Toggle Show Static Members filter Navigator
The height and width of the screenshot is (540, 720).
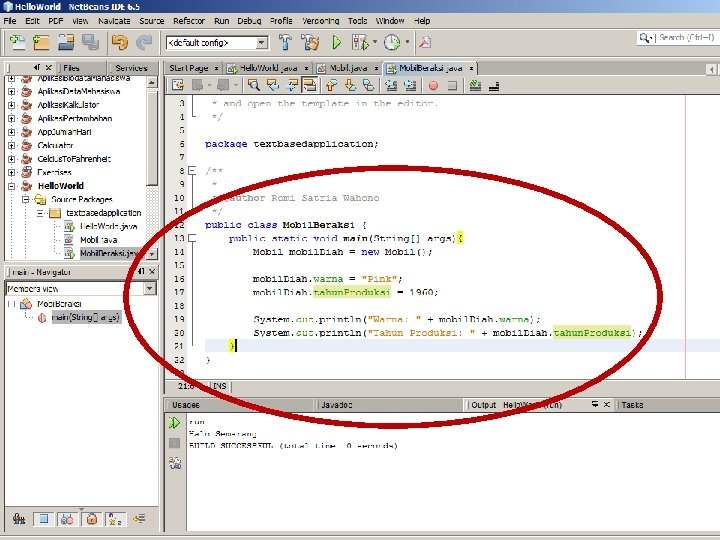click(68, 519)
